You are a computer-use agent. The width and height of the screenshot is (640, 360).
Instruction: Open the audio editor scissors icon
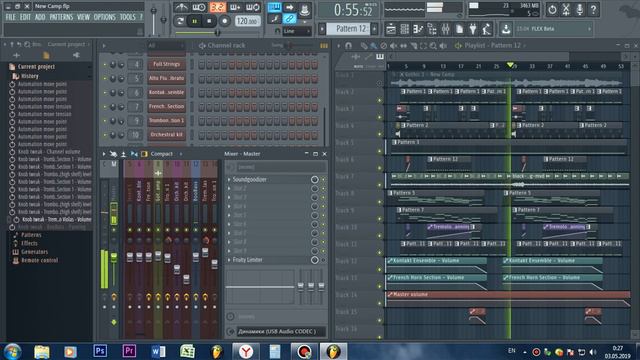click(566, 9)
